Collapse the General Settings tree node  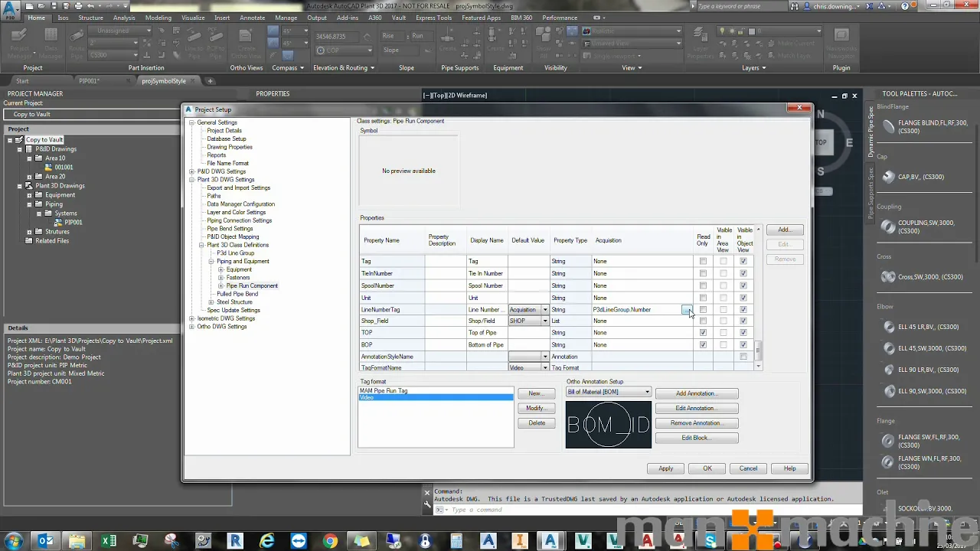pos(192,122)
